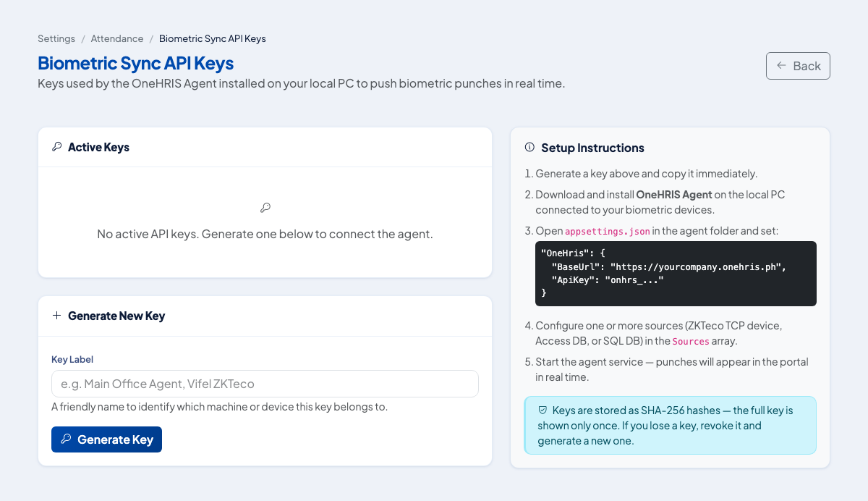
Task: Click the "No active API keys" message
Action: coord(265,235)
